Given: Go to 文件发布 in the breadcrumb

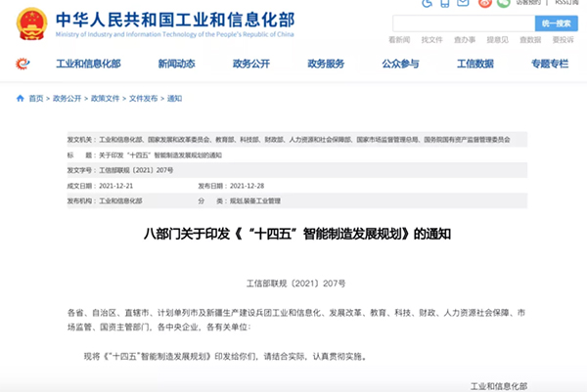Looking at the screenshot, I should point(144,99).
